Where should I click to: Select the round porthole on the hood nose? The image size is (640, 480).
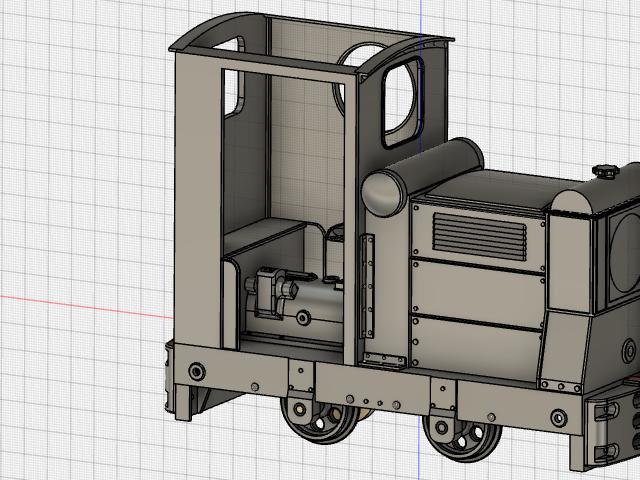click(625, 253)
